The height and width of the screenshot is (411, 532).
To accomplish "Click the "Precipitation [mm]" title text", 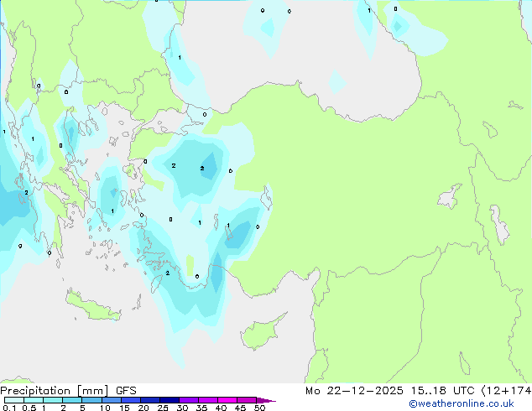I will tap(55, 391).
